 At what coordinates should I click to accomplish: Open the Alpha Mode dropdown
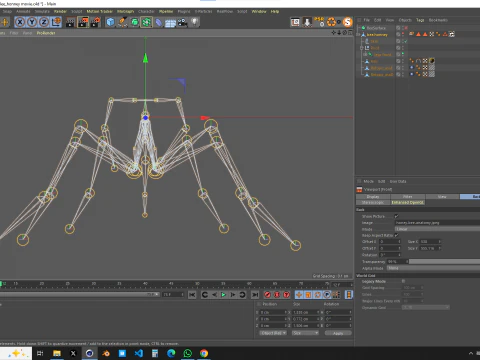pos(433,268)
